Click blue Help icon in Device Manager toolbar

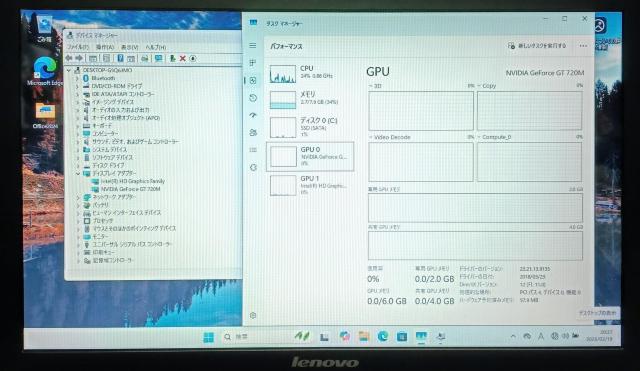point(120,58)
